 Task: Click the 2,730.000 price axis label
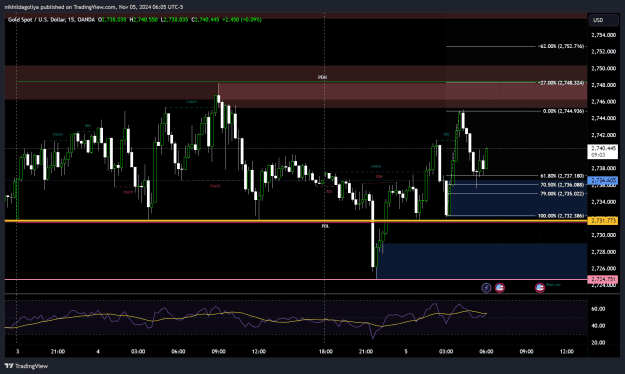[603, 235]
